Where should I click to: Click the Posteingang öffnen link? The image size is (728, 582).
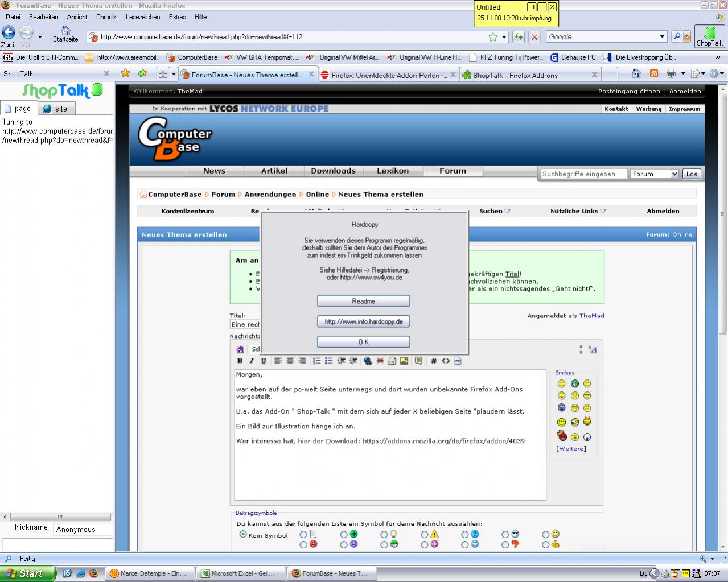click(x=629, y=91)
